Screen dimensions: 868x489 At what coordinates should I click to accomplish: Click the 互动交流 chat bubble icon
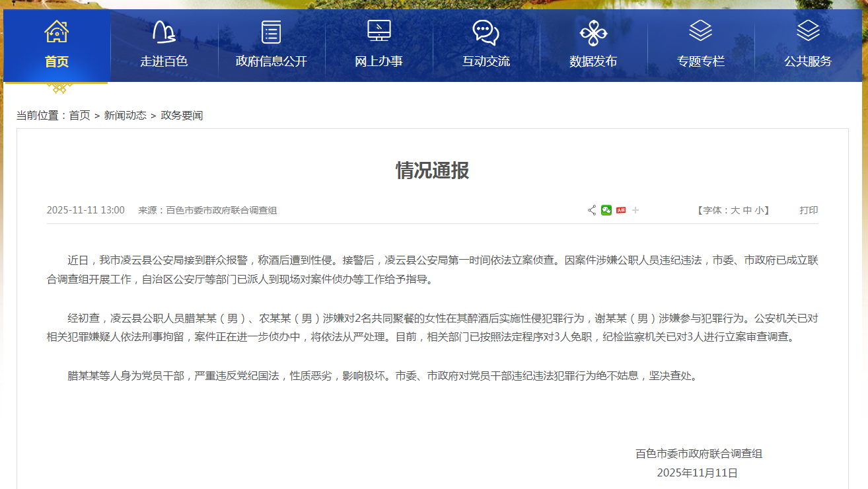486,32
